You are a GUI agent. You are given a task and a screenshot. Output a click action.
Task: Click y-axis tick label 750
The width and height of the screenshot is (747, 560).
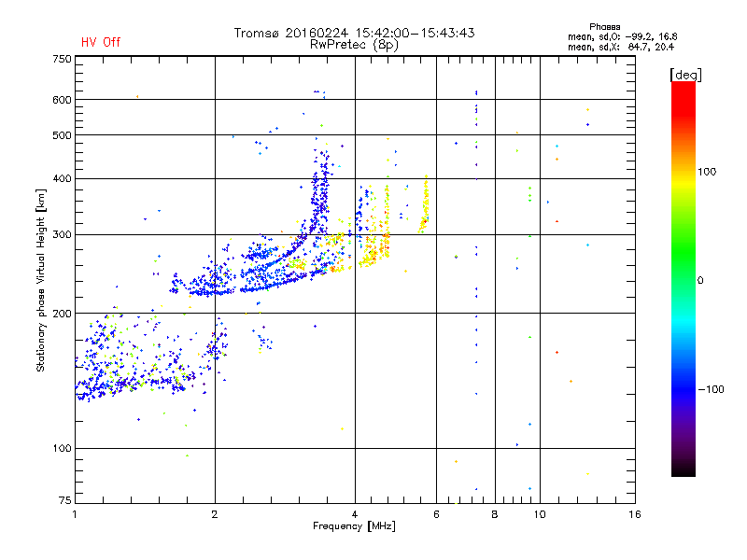[62, 59]
